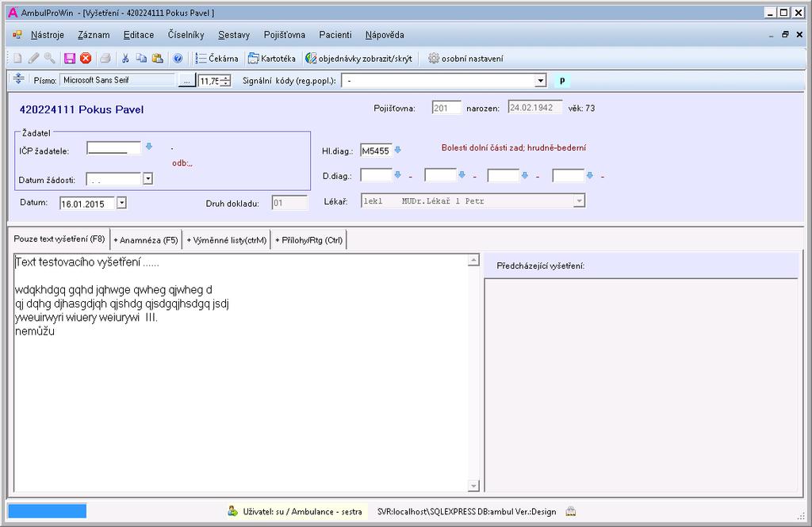This screenshot has width=812, height=527.
Task: Click blue arrow of second D.diag. field
Action: [x=462, y=175]
